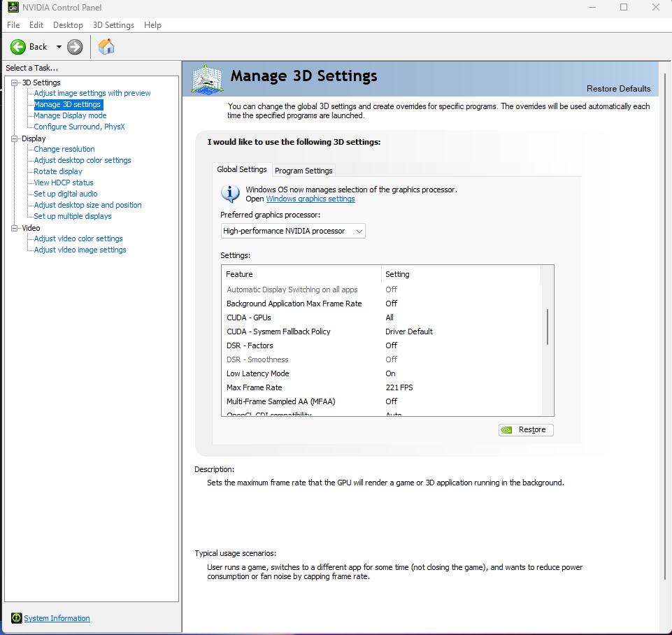
Task: Select Manage Display mode
Action: 70,115
